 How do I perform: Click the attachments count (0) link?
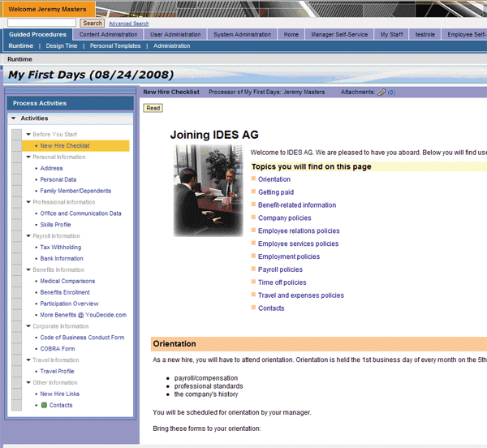click(391, 93)
